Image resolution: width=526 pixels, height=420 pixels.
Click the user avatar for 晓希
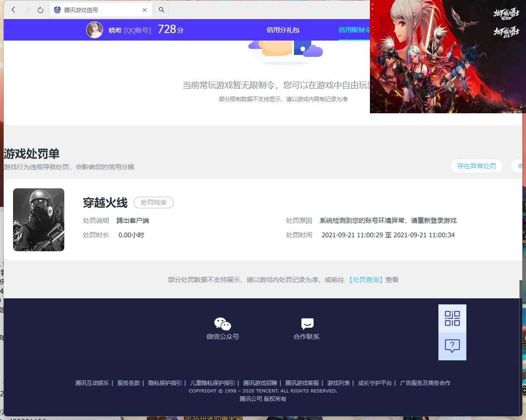[95, 30]
